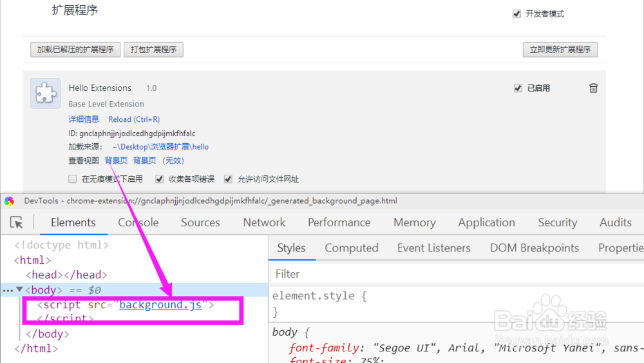This screenshot has height=363, width=644.
Task: Select the closing /html tag node
Action: 35,349
